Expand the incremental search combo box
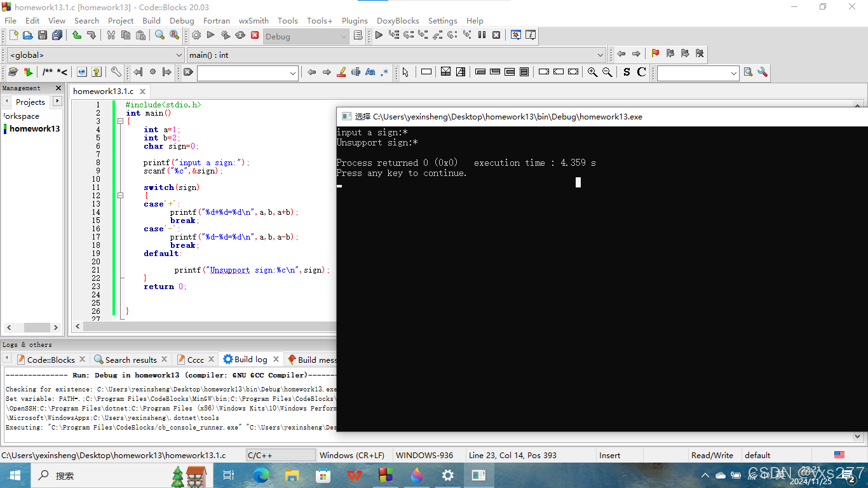 (293, 73)
